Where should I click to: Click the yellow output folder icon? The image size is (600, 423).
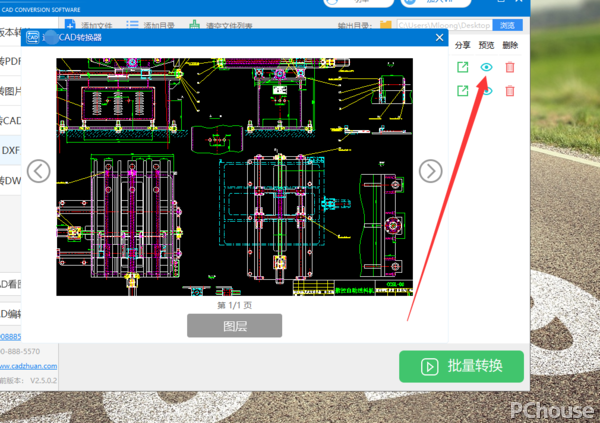point(383,24)
